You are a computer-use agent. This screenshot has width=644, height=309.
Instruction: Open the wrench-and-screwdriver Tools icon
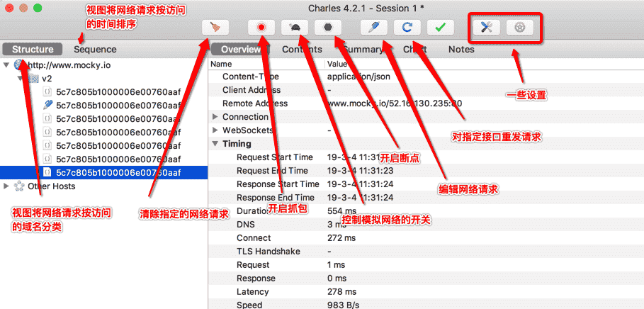487,28
